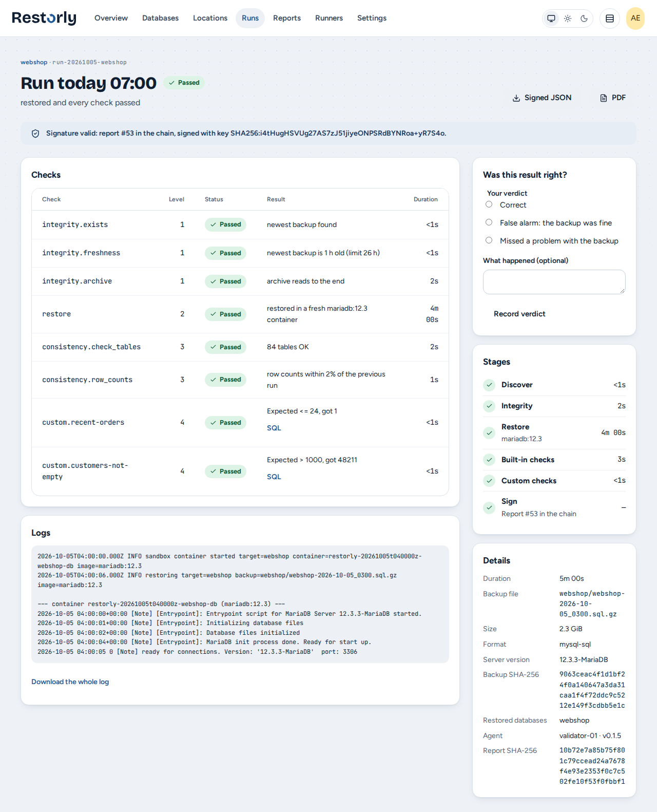The width and height of the screenshot is (657, 812).
Task: Open the Databases tab
Action: (160, 18)
